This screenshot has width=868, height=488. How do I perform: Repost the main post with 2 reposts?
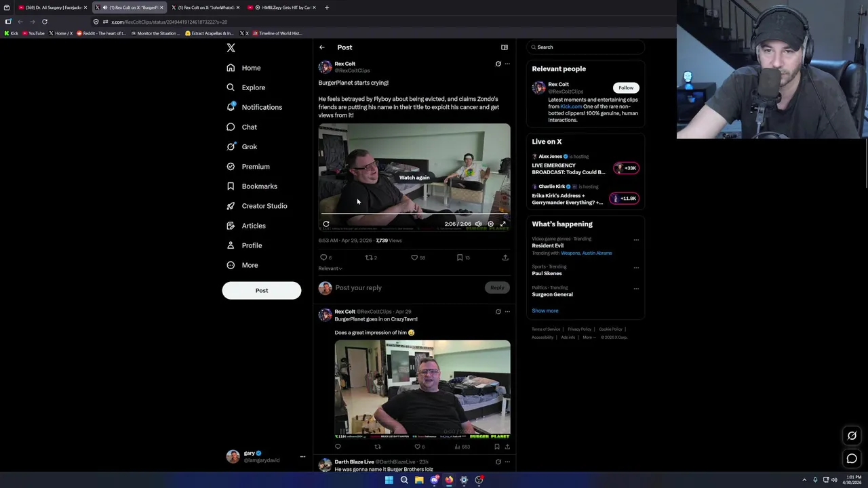[x=371, y=258]
